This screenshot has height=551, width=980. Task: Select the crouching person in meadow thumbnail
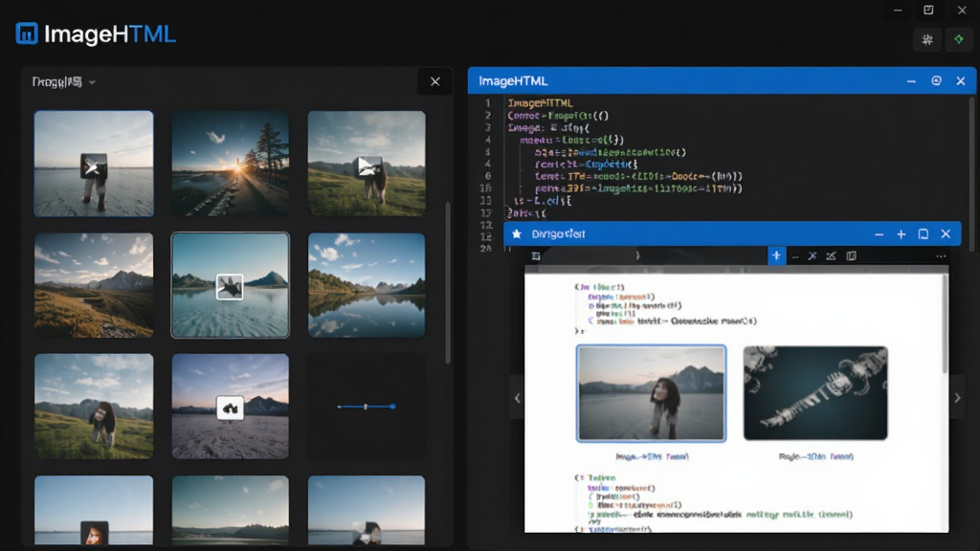click(x=94, y=406)
